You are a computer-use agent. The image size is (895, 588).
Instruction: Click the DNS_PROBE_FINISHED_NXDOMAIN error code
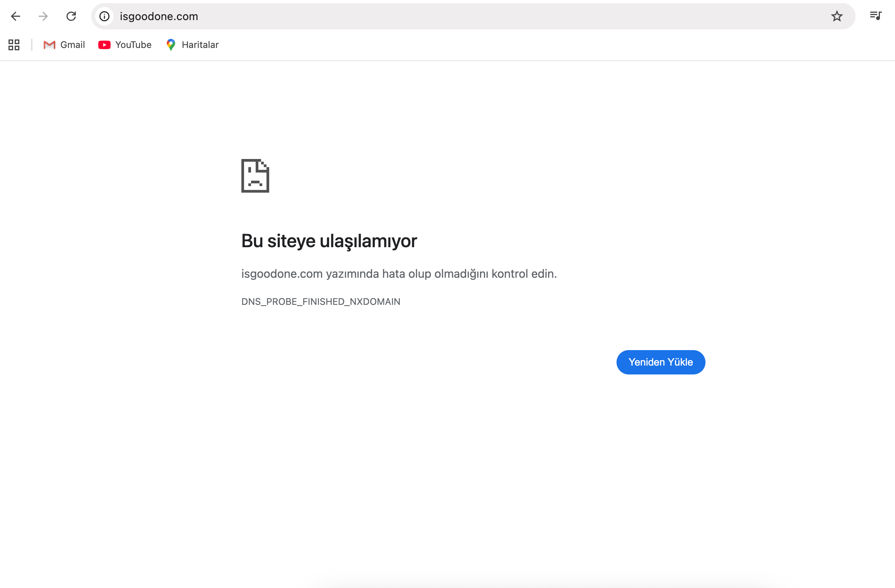click(x=321, y=302)
